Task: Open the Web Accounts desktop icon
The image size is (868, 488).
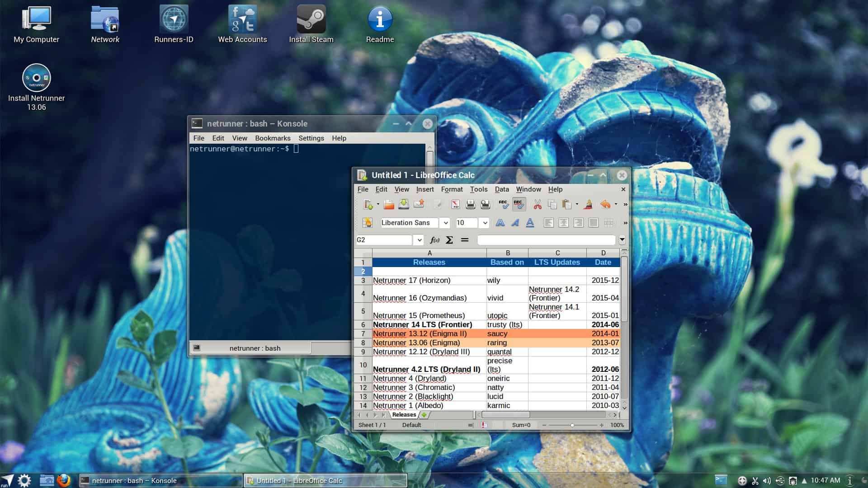Action: click(x=242, y=25)
